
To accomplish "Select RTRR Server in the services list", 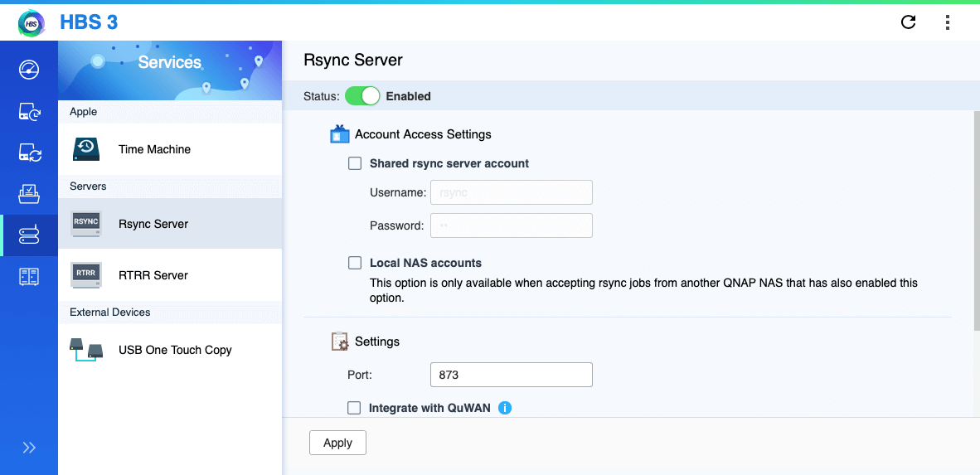I will pyautogui.click(x=153, y=275).
